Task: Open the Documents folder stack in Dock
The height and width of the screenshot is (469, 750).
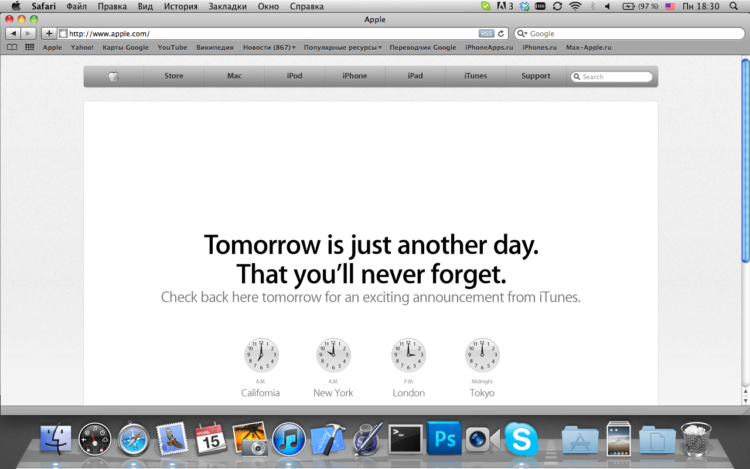Action: point(657,440)
